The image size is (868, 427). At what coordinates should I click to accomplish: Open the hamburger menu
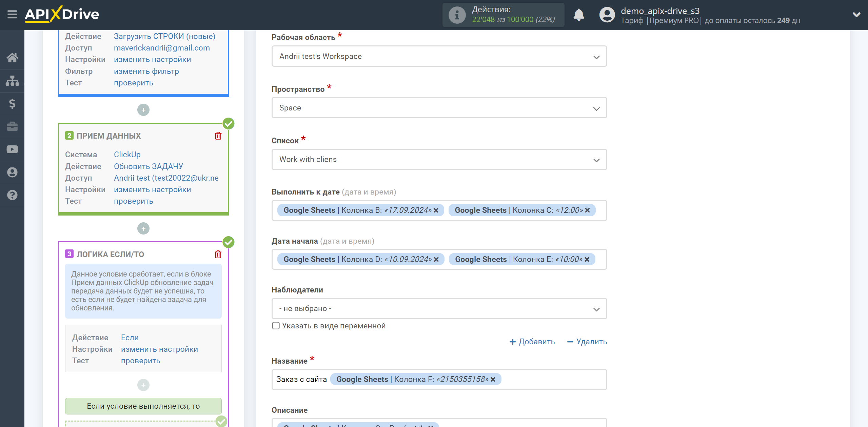(x=12, y=14)
